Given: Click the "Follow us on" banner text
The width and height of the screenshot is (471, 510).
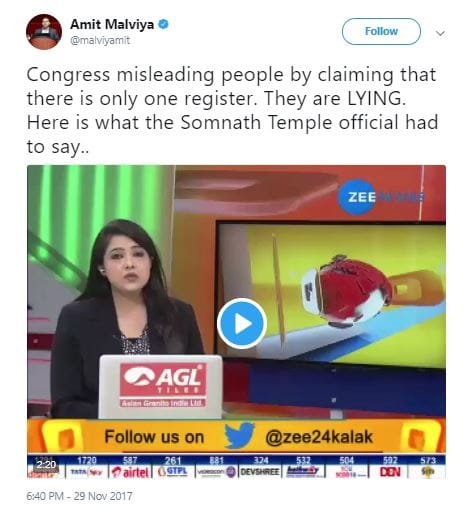Looking at the screenshot, I should 154,437.
